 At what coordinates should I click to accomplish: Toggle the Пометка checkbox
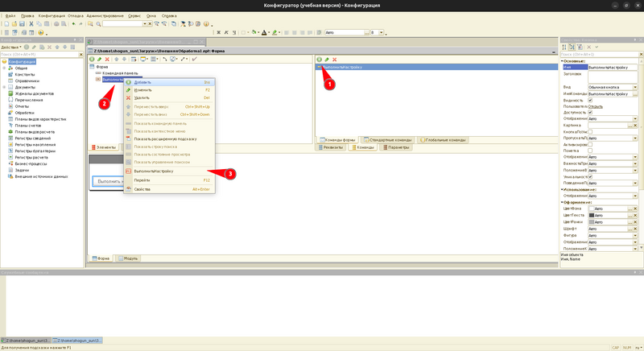point(590,151)
